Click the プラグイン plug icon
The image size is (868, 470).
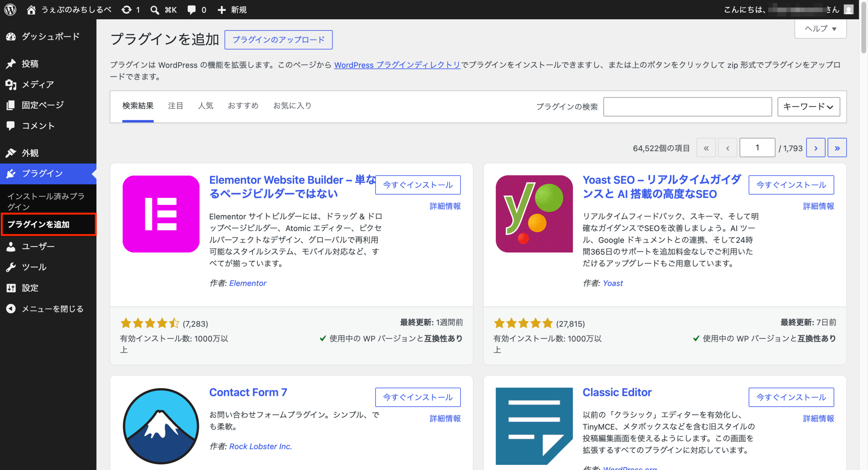[11, 173]
